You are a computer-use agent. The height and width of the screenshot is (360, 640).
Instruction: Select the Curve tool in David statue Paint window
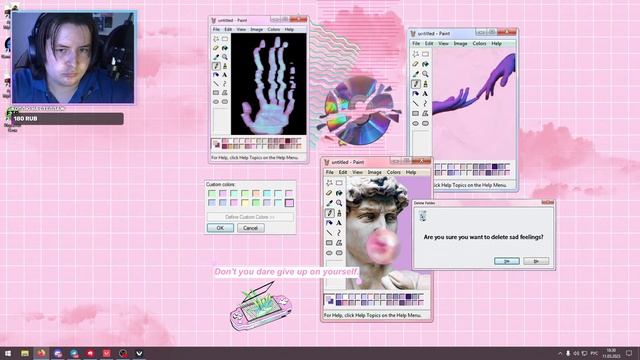tap(339, 233)
